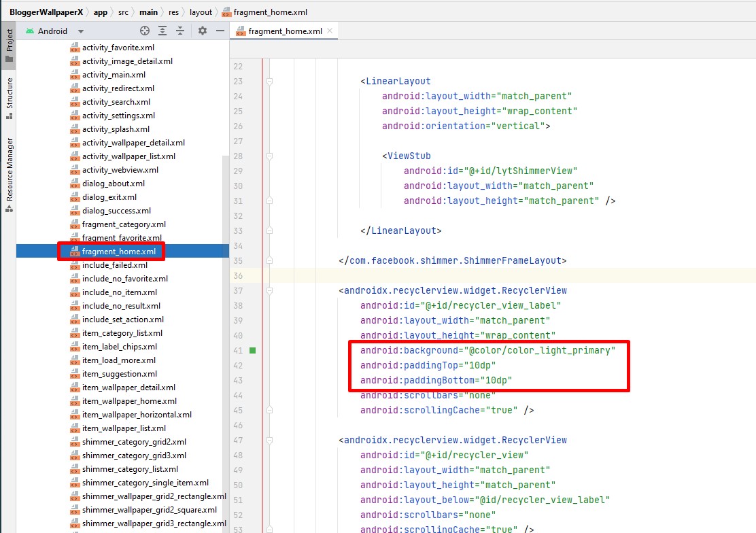Hide the project panel with minus icon

click(220, 31)
